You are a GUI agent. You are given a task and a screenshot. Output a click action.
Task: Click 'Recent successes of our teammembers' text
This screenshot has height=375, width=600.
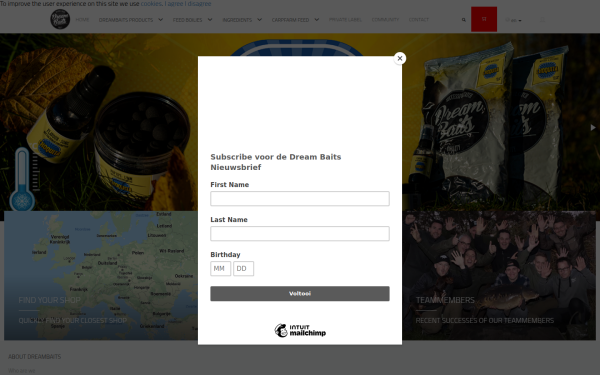(484, 320)
